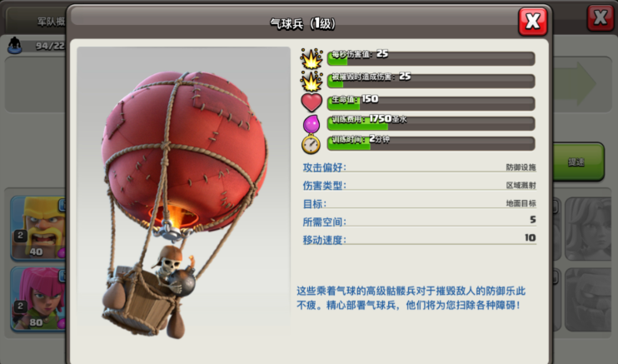618x364 pixels.
Task: Select the Barbarian troop card
Action: point(37,228)
